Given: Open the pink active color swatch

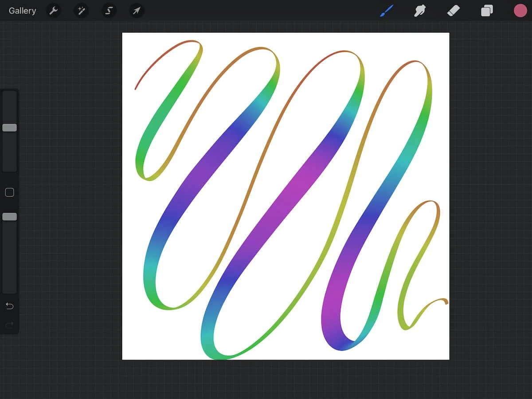Looking at the screenshot, I should point(520,11).
